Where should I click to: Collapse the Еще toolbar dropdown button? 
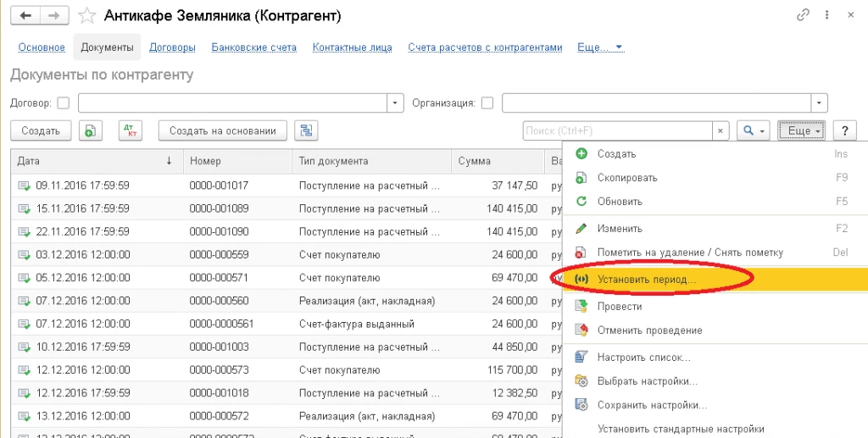point(802,131)
